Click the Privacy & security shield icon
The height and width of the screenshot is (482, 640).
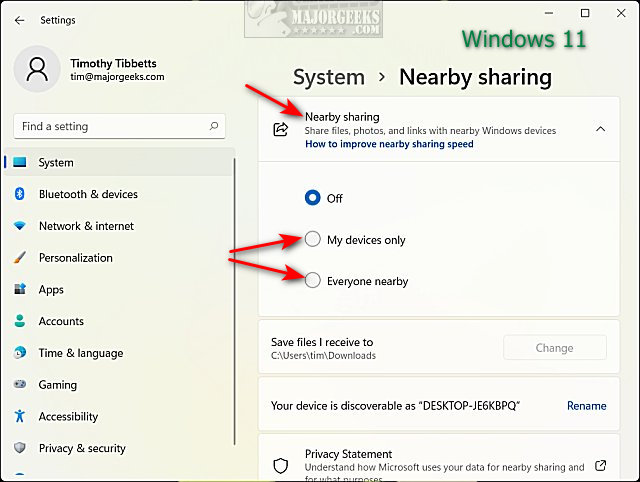20,448
